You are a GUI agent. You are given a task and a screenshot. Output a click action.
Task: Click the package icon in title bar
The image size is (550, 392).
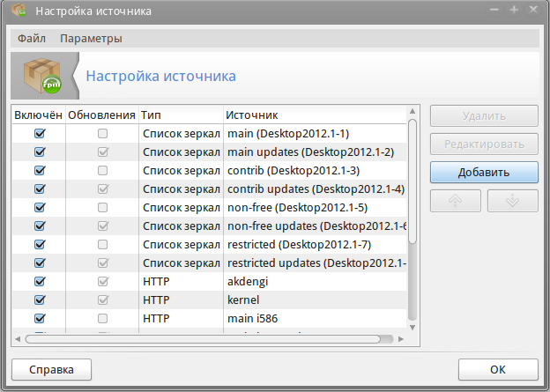tap(19, 11)
